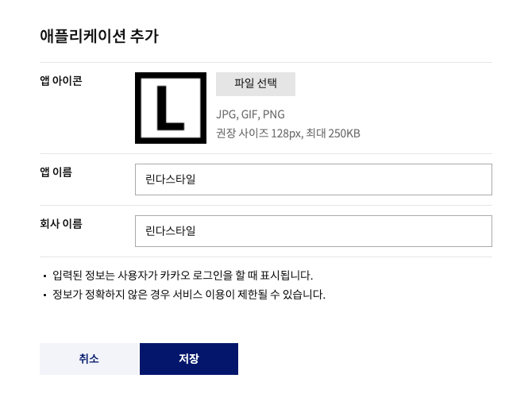Image resolution: width=532 pixels, height=413 pixels.
Task: Save with the 저장 button
Action: [x=189, y=359]
